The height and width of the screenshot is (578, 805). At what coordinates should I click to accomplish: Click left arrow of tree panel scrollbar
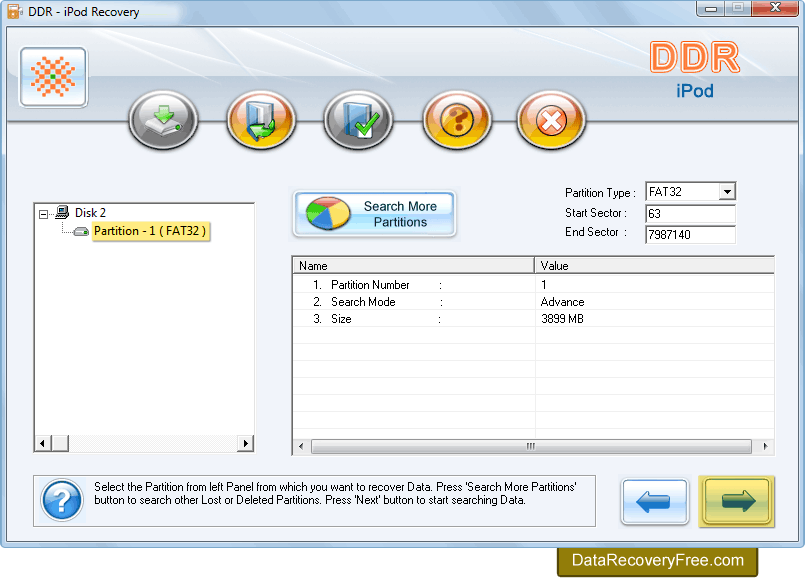click(43, 443)
